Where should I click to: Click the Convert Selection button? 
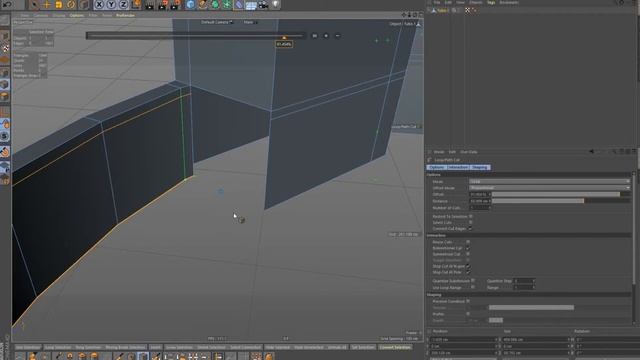(x=395, y=347)
